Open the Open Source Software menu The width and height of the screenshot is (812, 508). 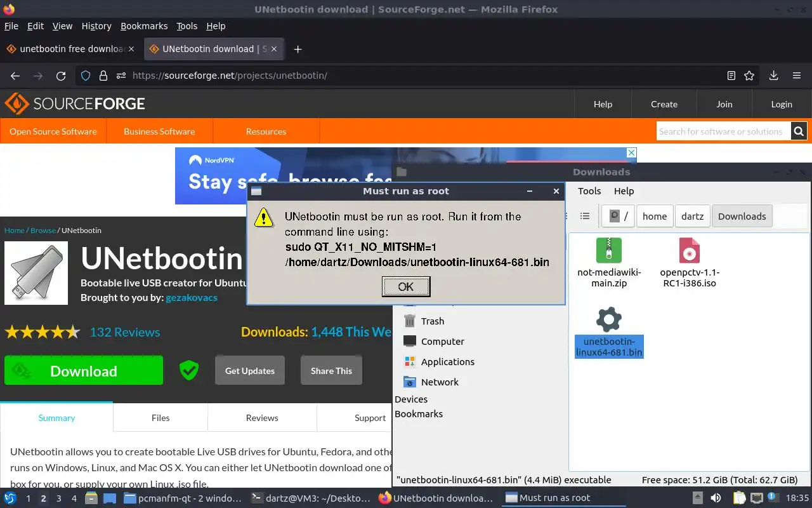point(53,131)
